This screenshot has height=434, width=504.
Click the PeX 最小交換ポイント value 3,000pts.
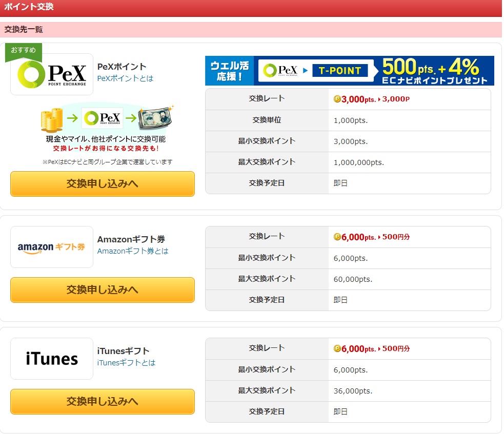(x=351, y=141)
